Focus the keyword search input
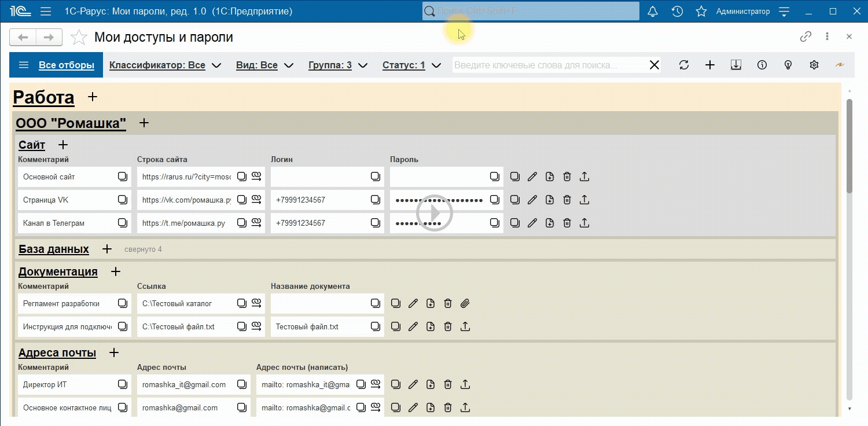The image size is (868, 426). 550,65
